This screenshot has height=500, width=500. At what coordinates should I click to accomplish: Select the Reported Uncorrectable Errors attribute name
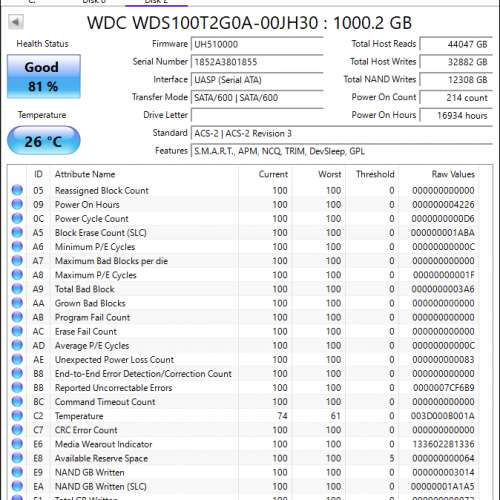(x=113, y=388)
